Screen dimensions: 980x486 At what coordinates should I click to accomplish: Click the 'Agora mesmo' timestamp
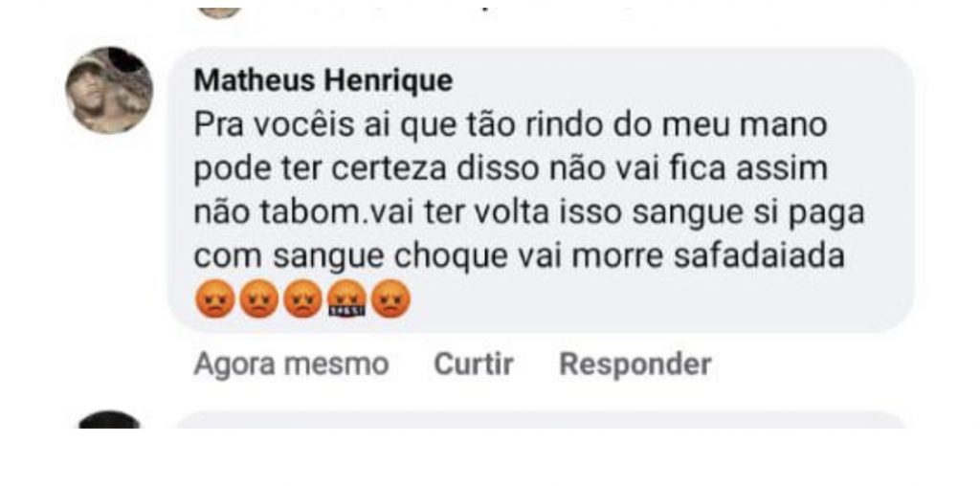tap(291, 364)
